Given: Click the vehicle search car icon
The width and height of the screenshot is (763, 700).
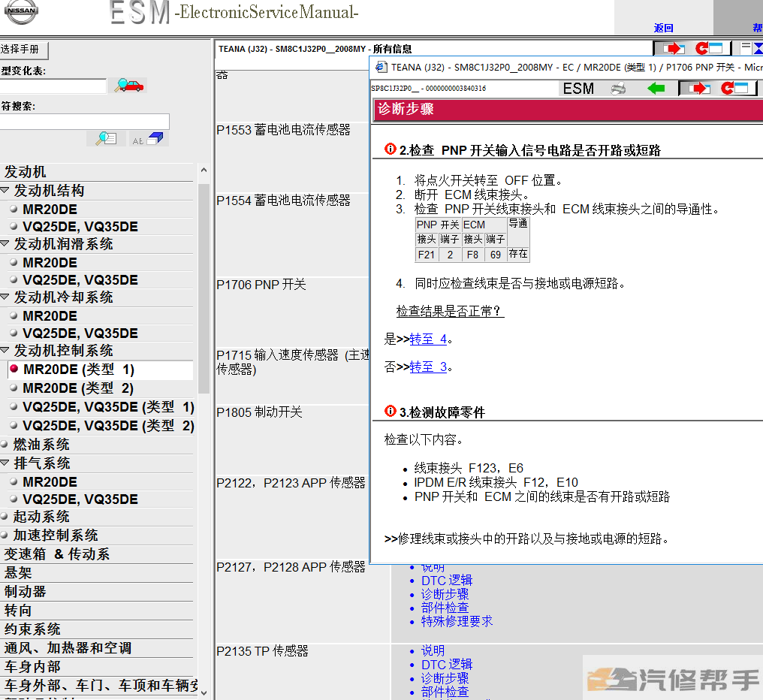Looking at the screenshot, I should (x=129, y=85).
